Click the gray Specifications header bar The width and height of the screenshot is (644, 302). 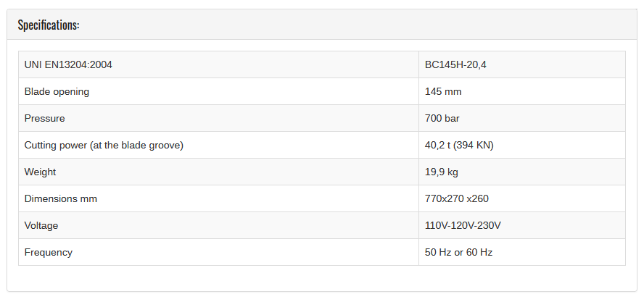322,25
